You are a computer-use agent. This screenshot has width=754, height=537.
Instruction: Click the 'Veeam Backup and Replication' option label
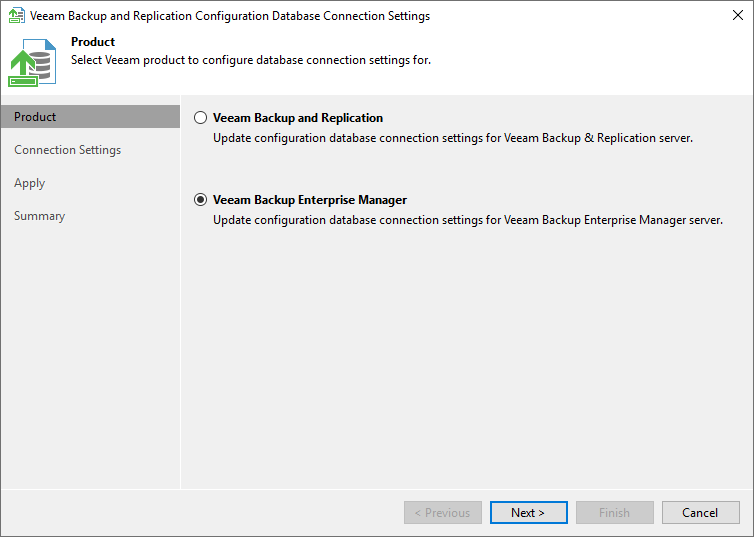tap(298, 118)
